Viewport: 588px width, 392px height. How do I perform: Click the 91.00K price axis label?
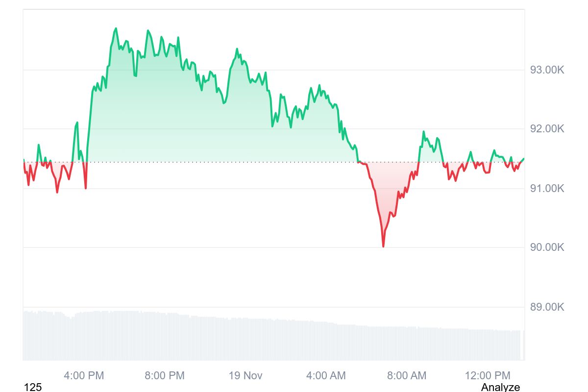(547, 189)
